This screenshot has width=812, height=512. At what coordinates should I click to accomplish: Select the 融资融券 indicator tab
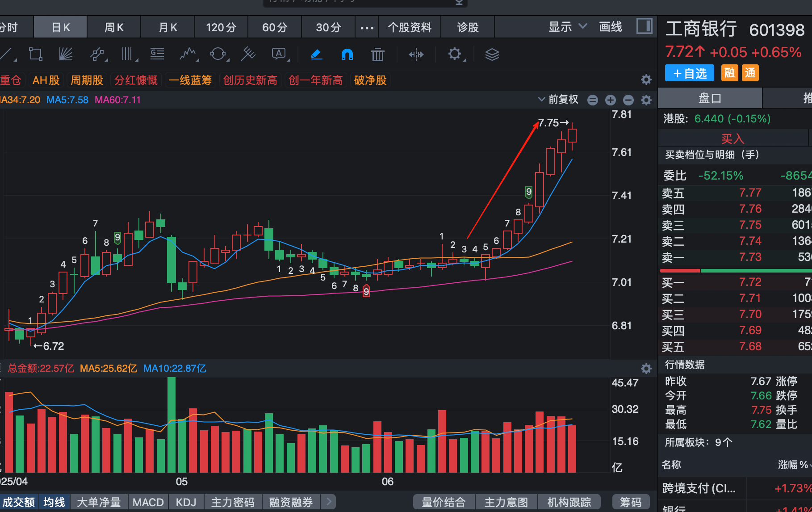[291, 502]
